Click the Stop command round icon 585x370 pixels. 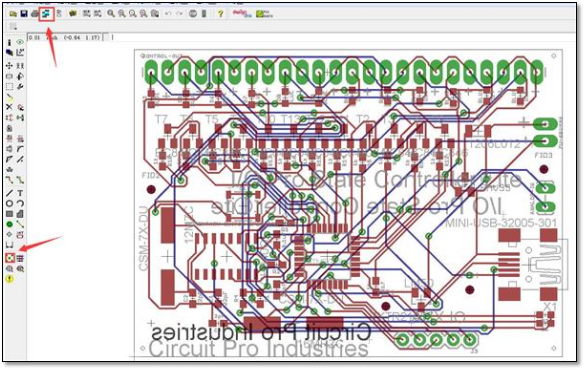click(x=193, y=14)
